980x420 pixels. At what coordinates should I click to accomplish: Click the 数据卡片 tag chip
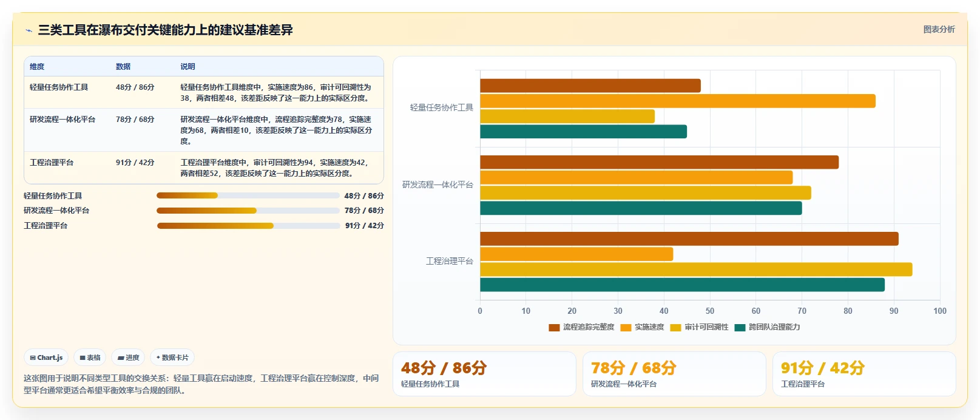pyautogui.click(x=172, y=357)
